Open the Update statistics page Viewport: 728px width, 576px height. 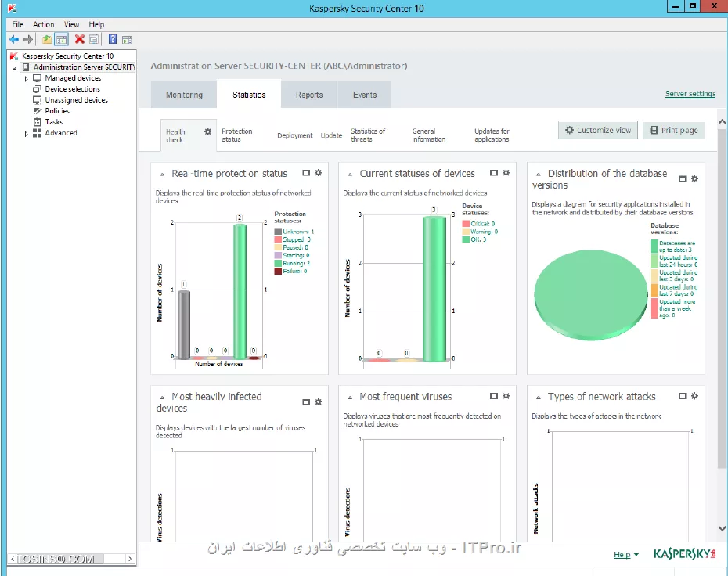tap(331, 135)
